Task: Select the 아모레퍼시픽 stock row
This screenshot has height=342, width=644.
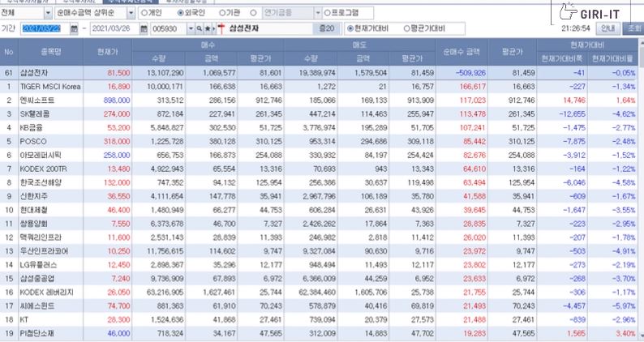Action: tap(319, 155)
